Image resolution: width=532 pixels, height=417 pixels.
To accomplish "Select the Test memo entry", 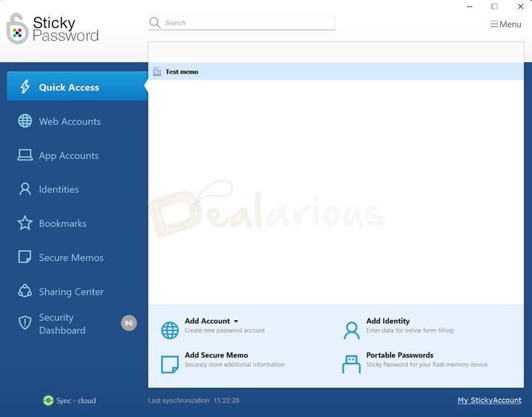I will click(x=336, y=72).
